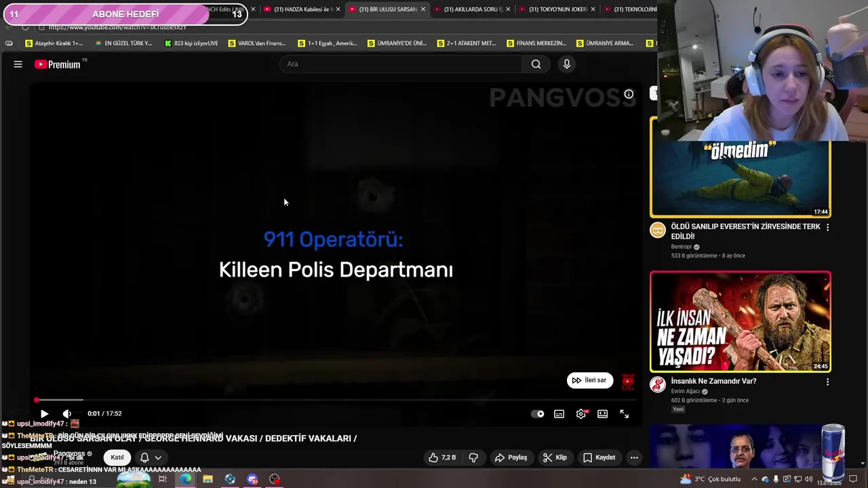Click the search magnifier button

pos(536,64)
